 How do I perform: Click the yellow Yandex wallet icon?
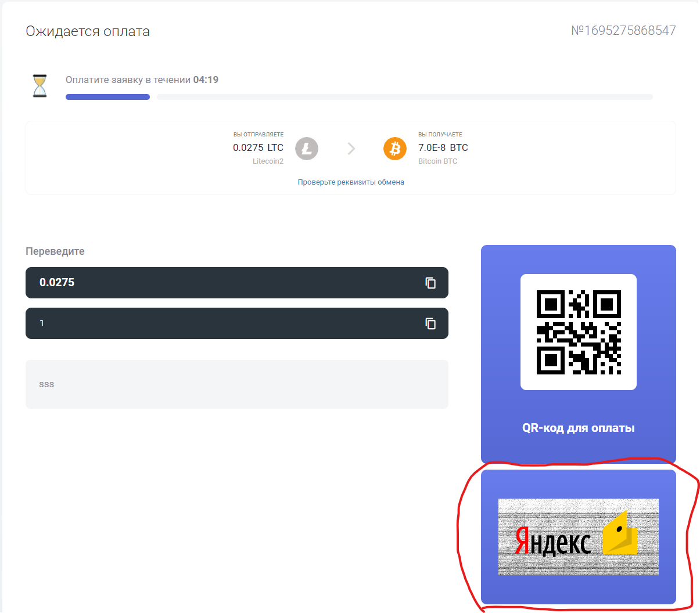coord(619,534)
